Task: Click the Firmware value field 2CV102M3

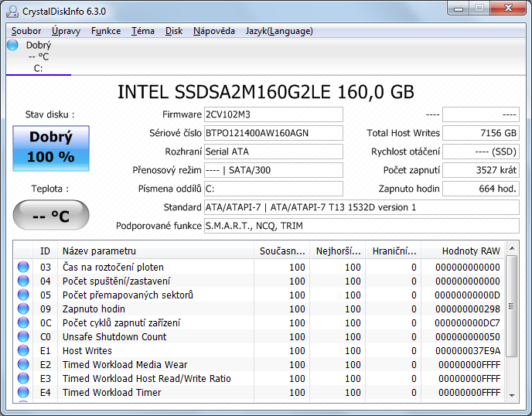Action: click(x=272, y=114)
